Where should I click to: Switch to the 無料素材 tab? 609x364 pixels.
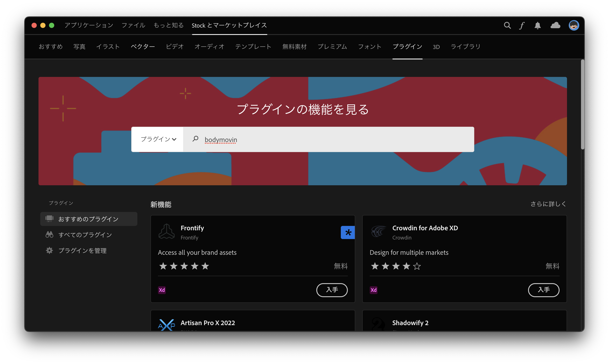point(294,47)
